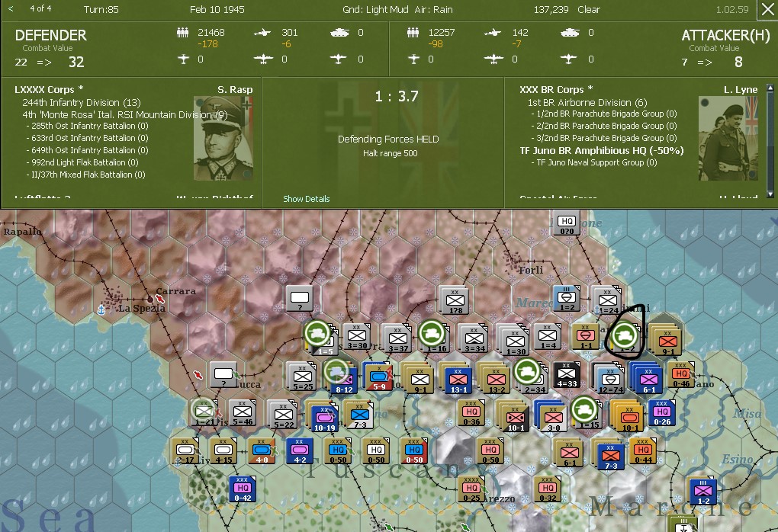
Task: Click the HQ counter 0-46 near Jano
Action: point(681,376)
